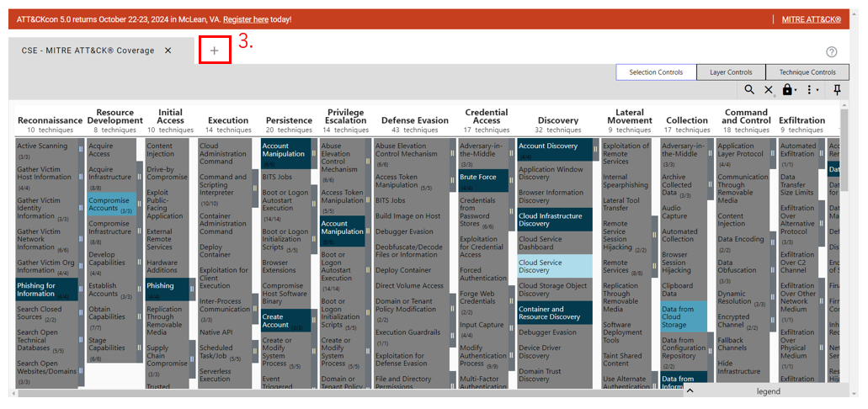Expand Data Encoding sub-techniques handle
The height and width of the screenshot is (409, 868).
pos(772,243)
